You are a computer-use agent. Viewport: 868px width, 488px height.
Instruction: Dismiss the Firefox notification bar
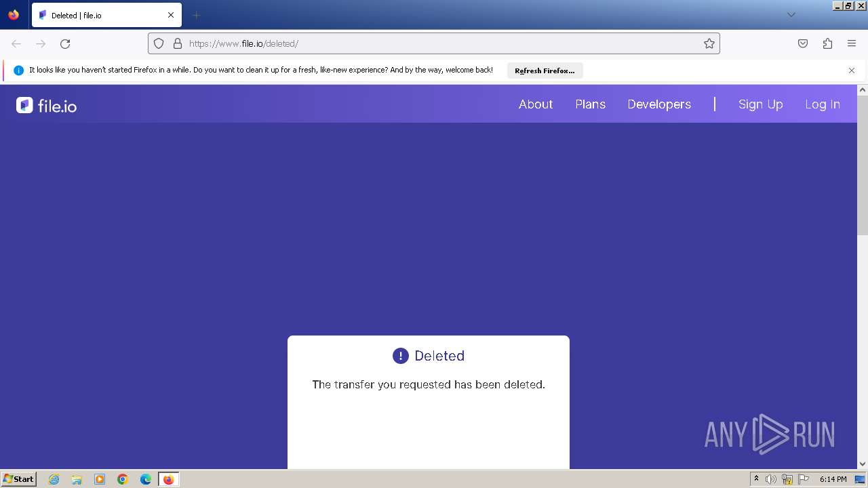tap(852, 70)
